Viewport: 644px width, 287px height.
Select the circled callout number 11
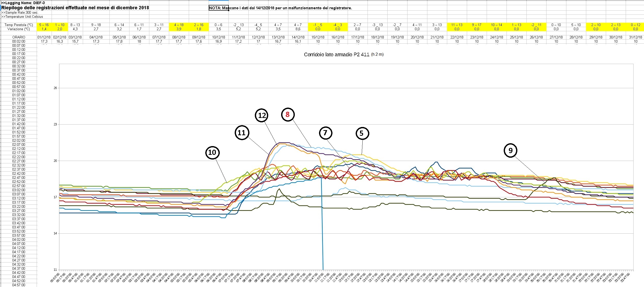click(241, 133)
